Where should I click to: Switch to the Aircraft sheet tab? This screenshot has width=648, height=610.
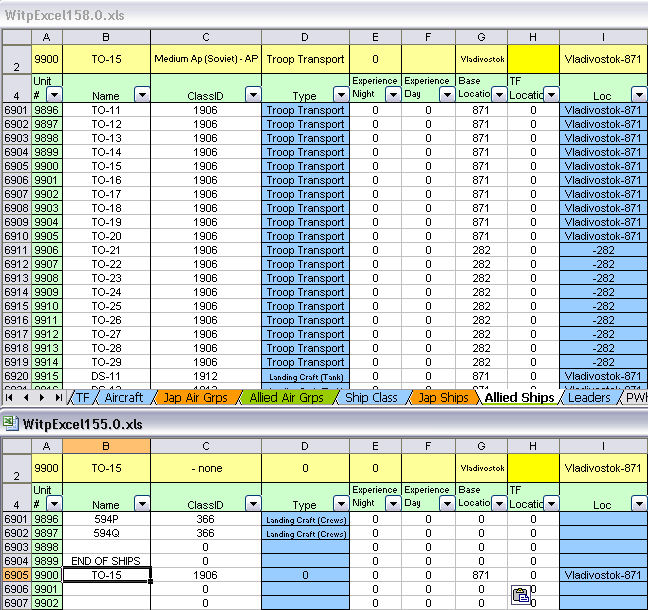pyautogui.click(x=124, y=398)
